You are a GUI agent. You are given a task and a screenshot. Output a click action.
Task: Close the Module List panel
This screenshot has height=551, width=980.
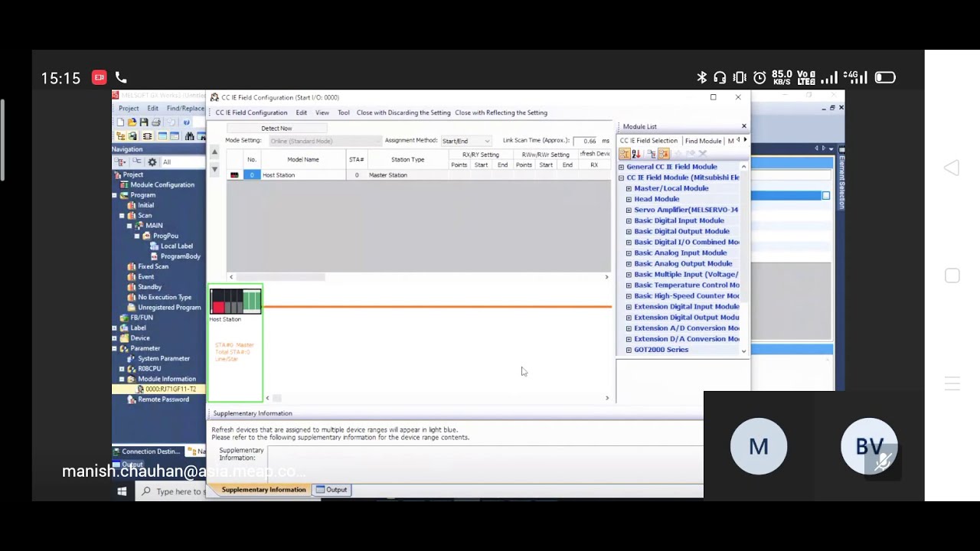tap(743, 126)
